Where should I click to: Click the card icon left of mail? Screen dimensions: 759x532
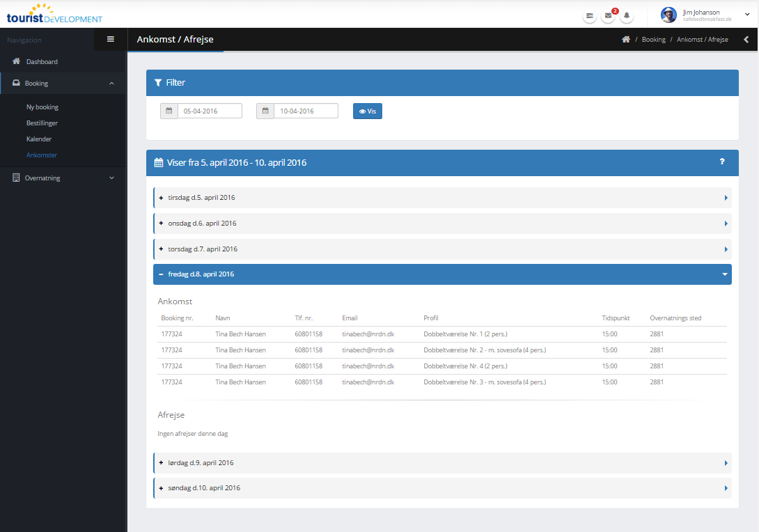(x=590, y=15)
